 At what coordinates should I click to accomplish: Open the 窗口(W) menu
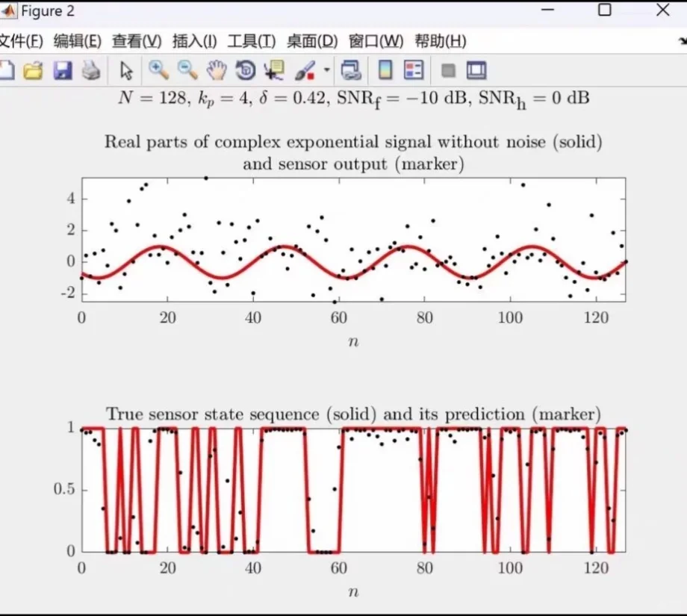pyautogui.click(x=376, y=42)
